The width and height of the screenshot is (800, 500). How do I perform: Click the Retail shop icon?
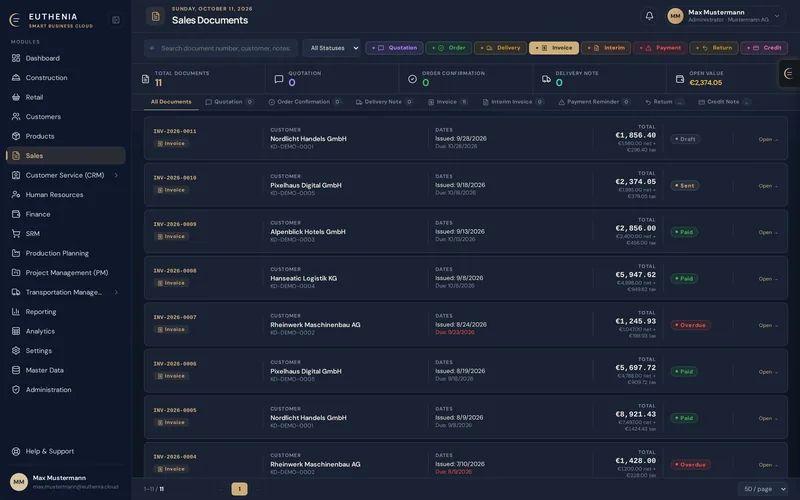click(16, 97)
